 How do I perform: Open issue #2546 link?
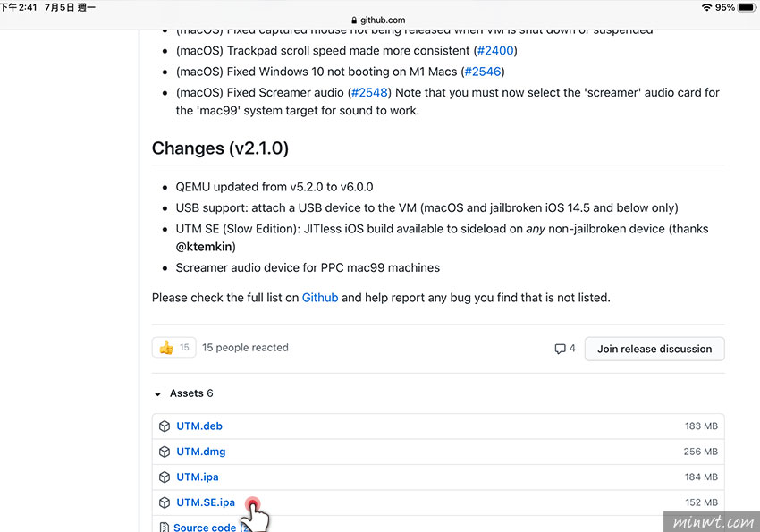pyautogui.click(x=482, y=72)
